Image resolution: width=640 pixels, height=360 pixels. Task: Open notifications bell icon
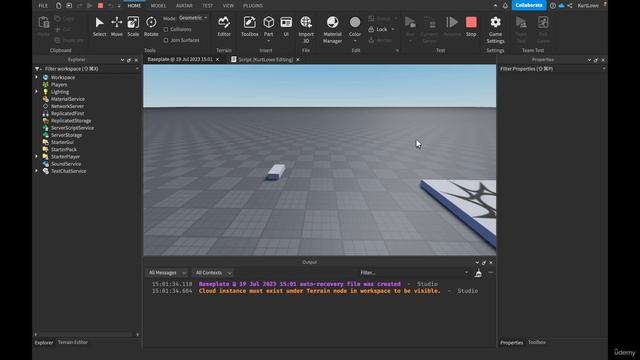[505, 6]
